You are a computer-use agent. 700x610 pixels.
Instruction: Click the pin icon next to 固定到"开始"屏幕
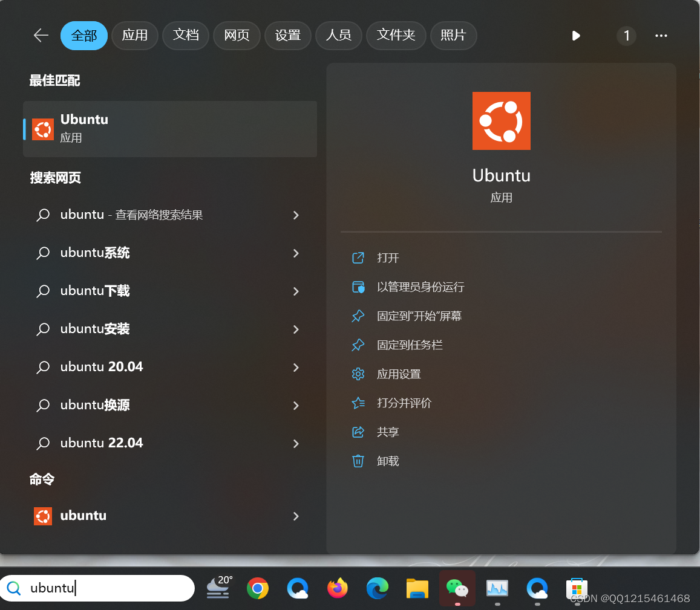tap(358, 316)
